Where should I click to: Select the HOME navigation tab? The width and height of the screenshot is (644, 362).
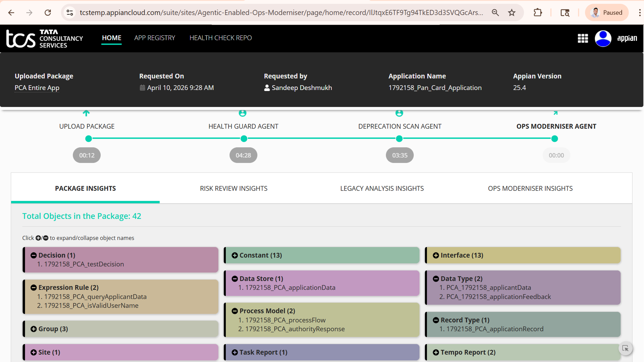tap(112, 38)
